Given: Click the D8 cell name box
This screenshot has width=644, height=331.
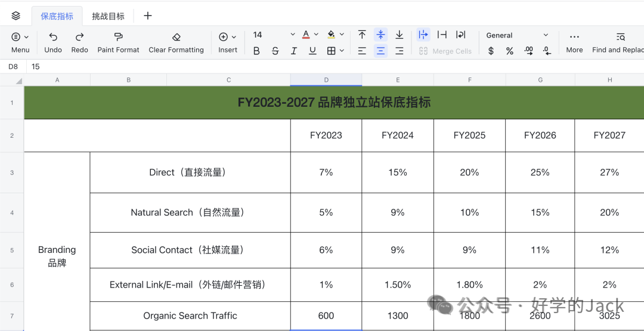Looking at the screenshot, I should click(x=13, y=67).
